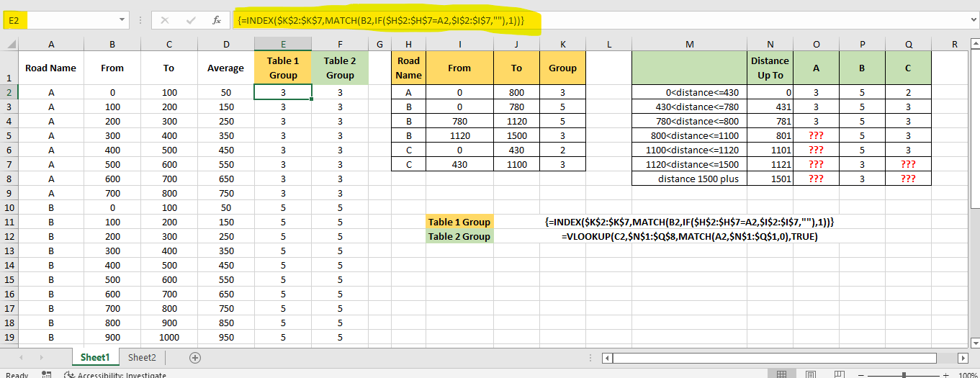Click the Ready status indicator
This screenshot has height=378, width=980.
click(x=17, y=375)
